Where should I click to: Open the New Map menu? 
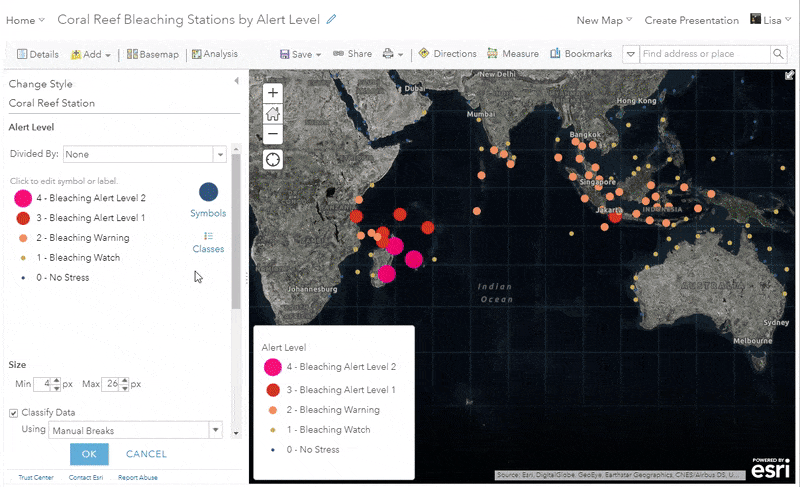tap(604, 20)
